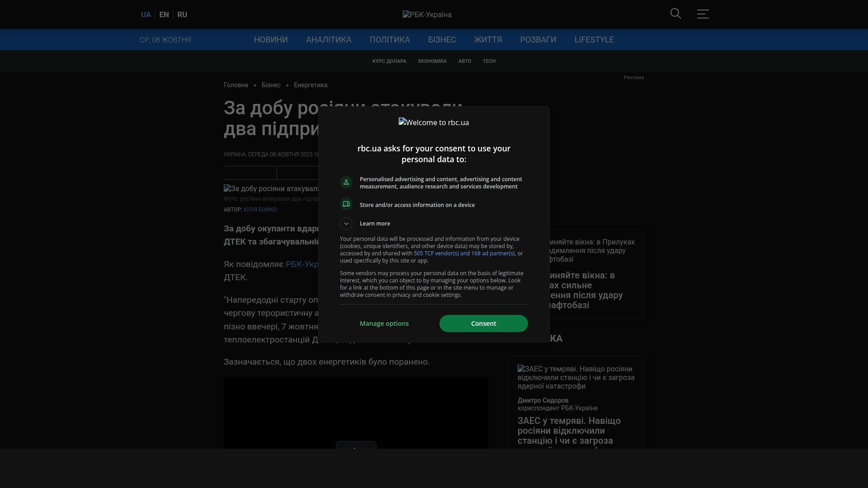Image resolution: width=868 pixels, height=488 pixels.
Task: Go to the LIFESTYLE section
Action: pyautogui.click(x=594, y=40)
